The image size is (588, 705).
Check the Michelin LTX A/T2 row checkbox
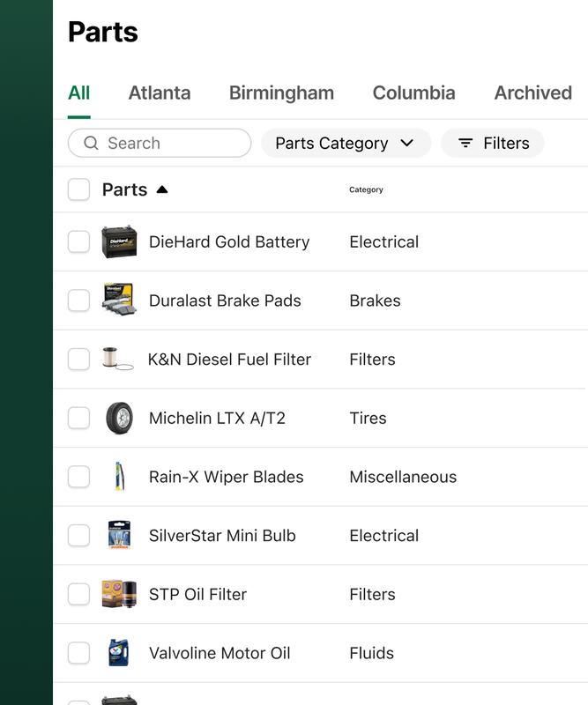(78, 418)
